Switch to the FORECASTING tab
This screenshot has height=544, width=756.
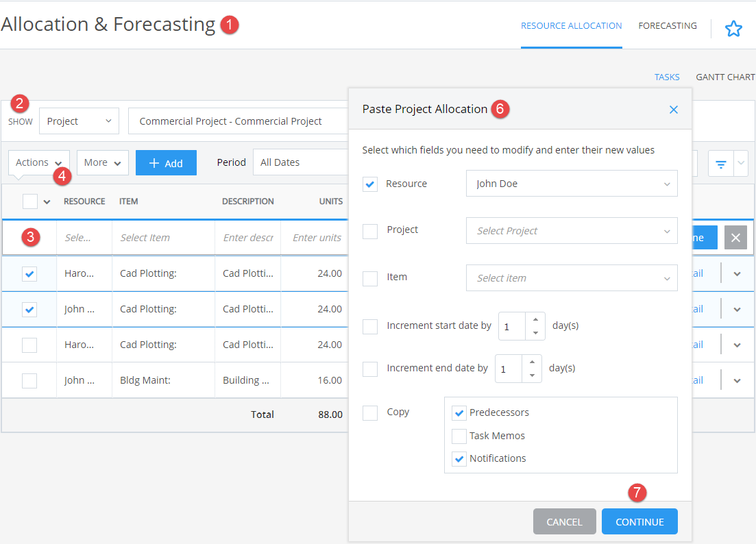point(667,25)
